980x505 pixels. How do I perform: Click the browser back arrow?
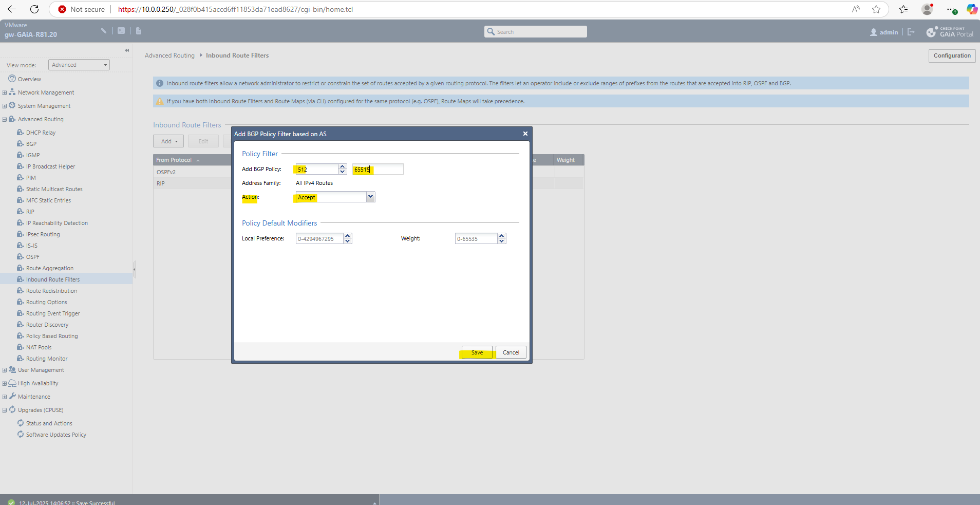click(x=12, y=9)
